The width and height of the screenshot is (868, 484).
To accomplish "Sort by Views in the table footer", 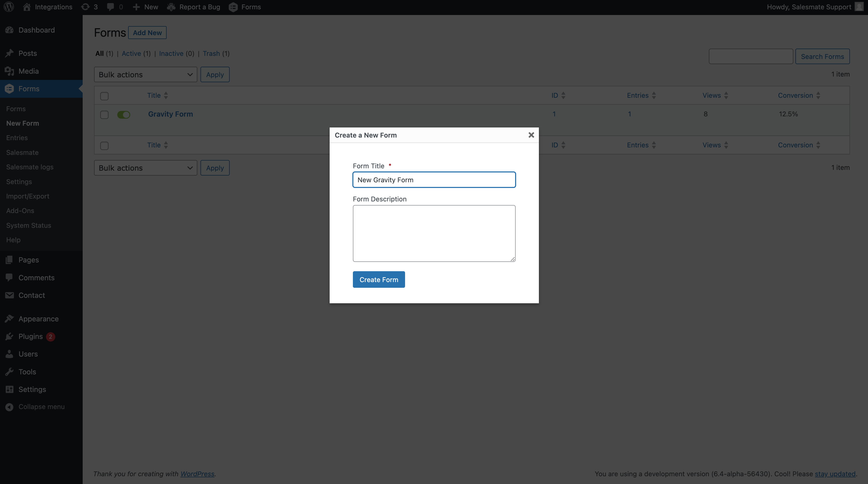I will [715, 145].
